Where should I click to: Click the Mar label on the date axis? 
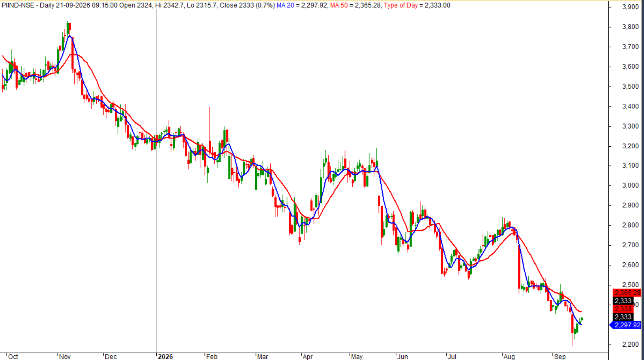click(x=262, y=357)
